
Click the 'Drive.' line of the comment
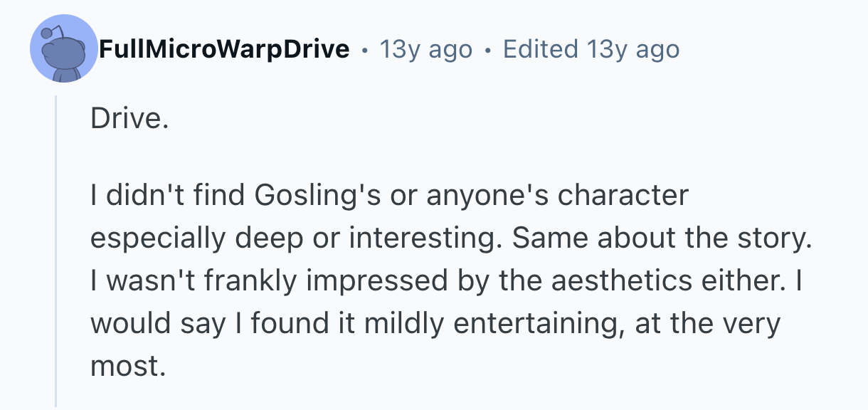[129, 119]
